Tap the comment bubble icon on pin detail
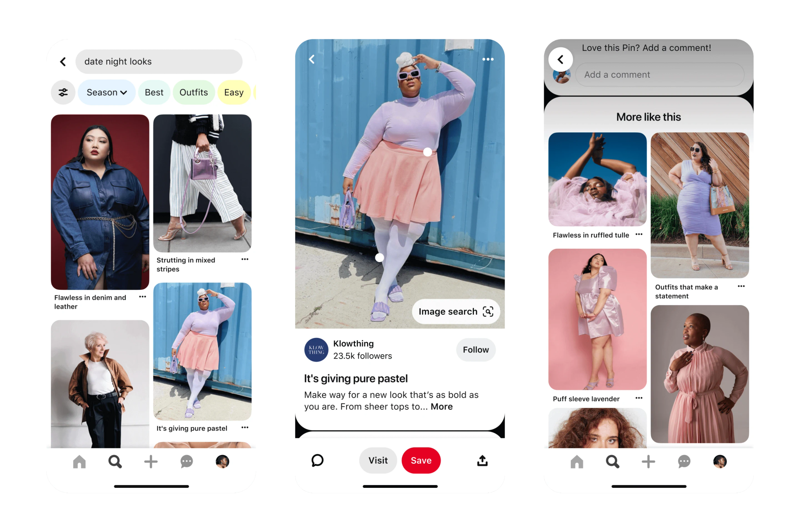This screenshot has width=800, height=532. (x=317, y=460)
